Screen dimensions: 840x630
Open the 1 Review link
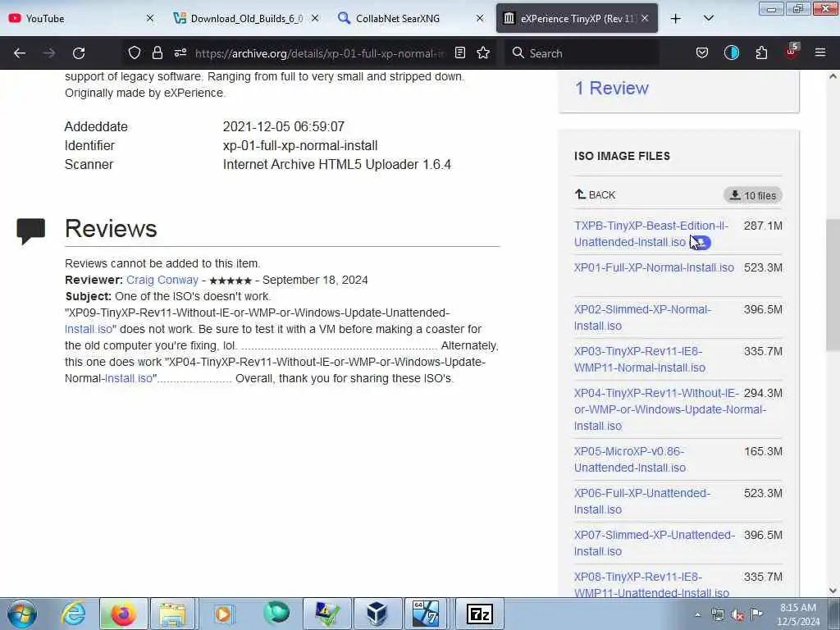click(611, 88)
